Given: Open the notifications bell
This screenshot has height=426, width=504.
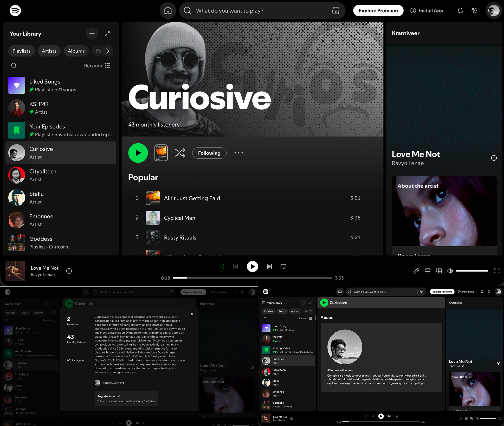Looking at the screenshot, I should (460, 11).
